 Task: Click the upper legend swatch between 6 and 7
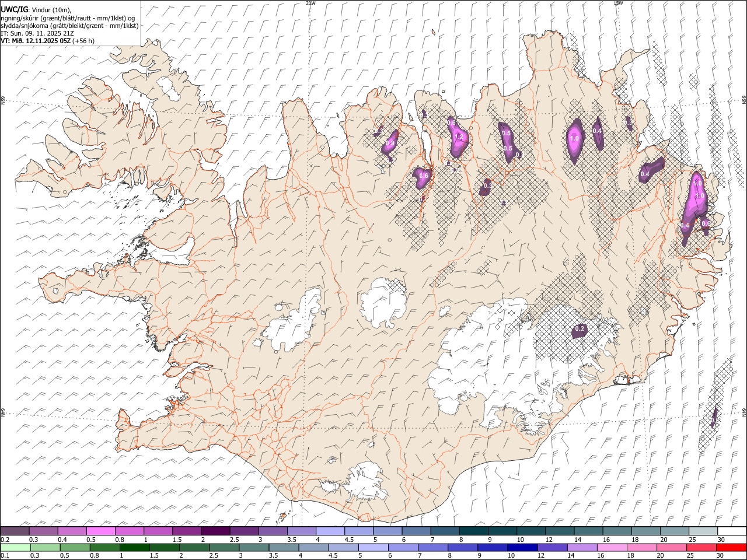(x=416, y=531)
